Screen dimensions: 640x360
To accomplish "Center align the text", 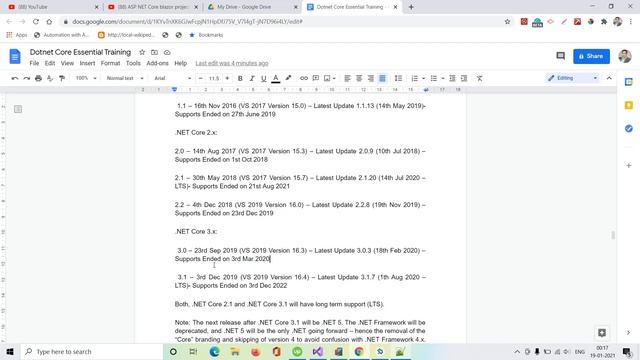I will point(359,78).
